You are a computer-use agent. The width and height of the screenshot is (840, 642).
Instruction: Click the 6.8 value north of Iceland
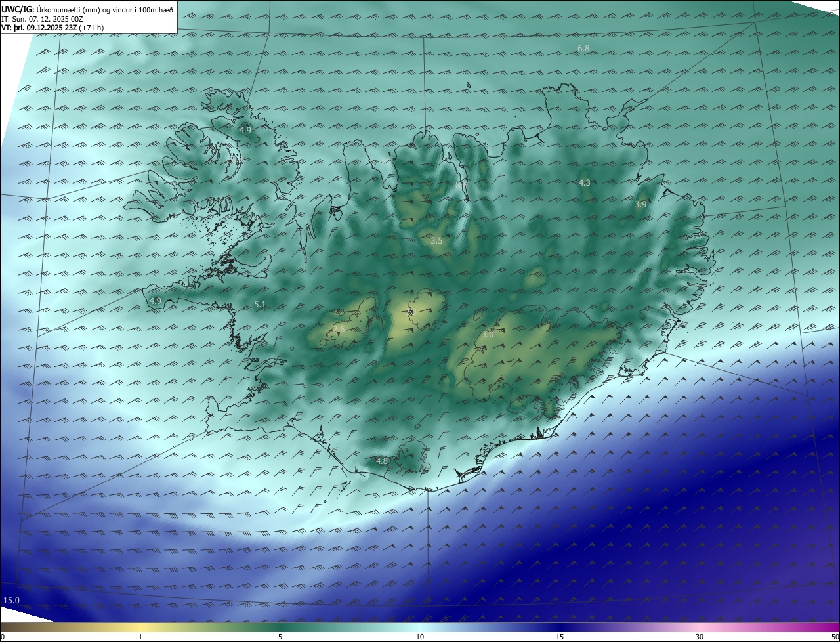click(583, 49)
